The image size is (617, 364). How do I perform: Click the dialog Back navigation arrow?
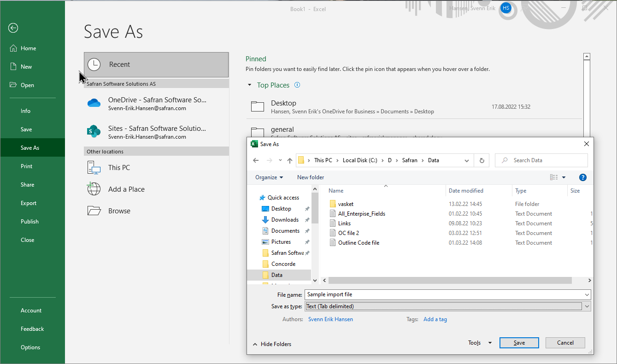click(x=256, y=160)
